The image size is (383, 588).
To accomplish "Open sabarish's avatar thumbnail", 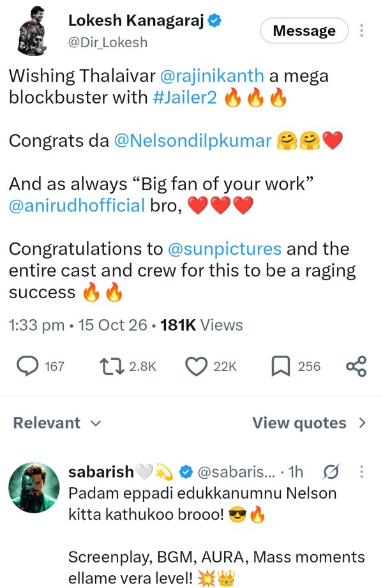I will (34, 488).
